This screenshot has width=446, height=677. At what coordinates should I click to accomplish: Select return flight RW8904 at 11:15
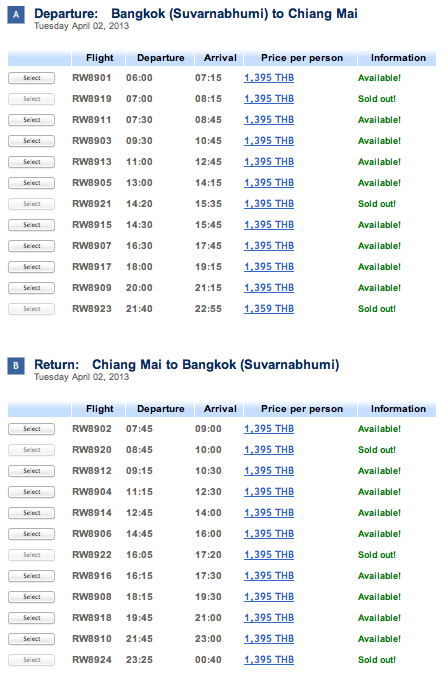(32, 492)
